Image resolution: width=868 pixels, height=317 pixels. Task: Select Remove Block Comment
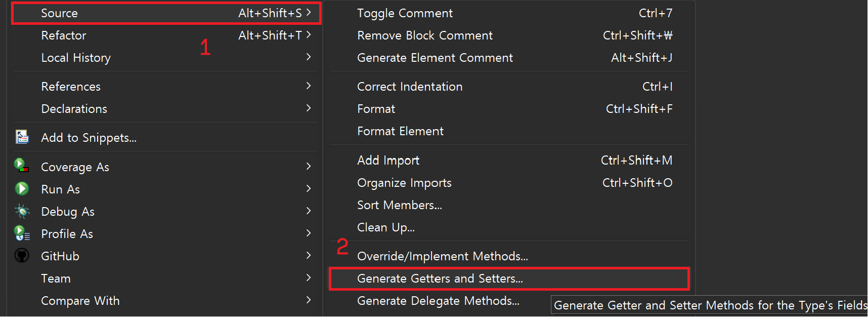tap(509, 35)
